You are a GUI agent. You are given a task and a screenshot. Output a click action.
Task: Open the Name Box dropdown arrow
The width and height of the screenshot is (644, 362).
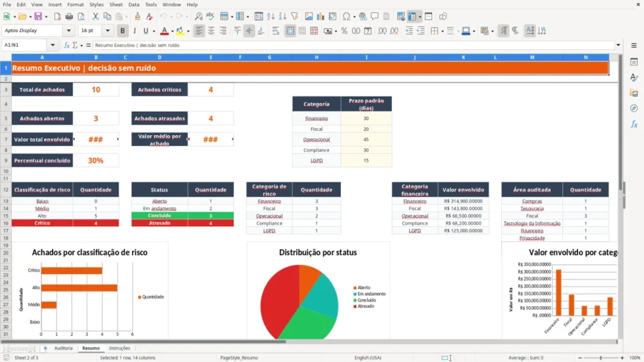(x=53, y=45)
